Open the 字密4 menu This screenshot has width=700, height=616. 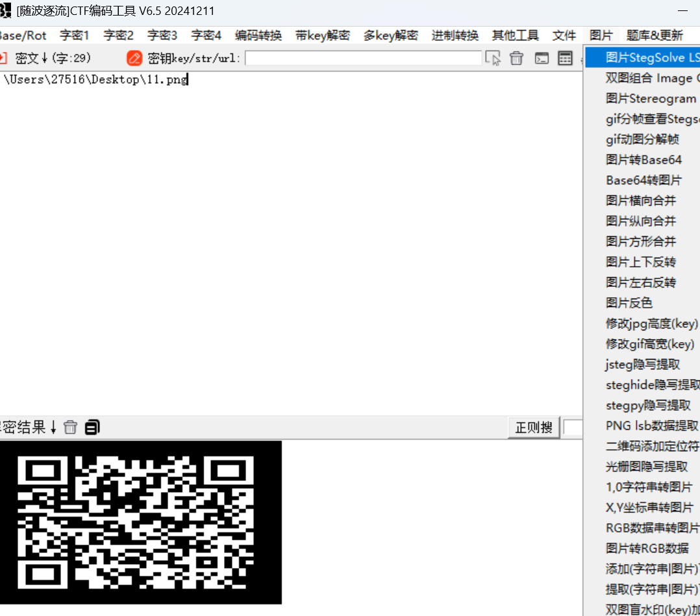(206, 35)
